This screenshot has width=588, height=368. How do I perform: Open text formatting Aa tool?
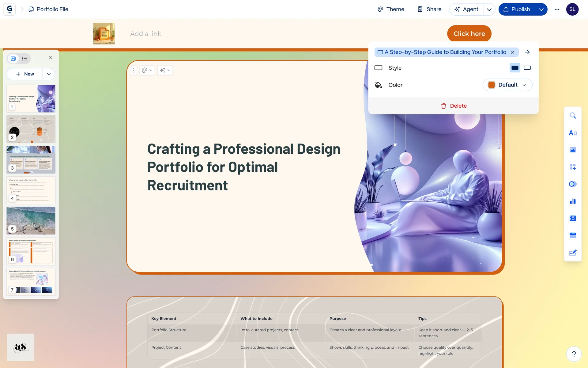(x=573, y=133)
